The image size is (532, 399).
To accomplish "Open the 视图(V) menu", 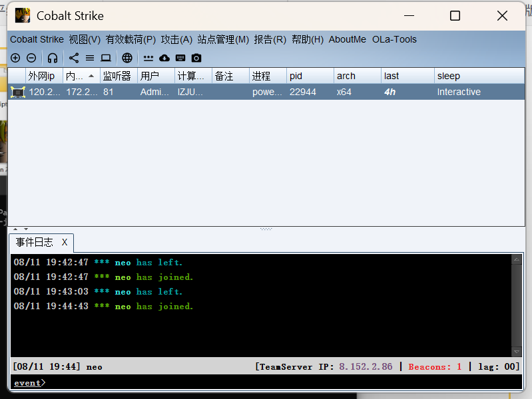I will point(85,39).
